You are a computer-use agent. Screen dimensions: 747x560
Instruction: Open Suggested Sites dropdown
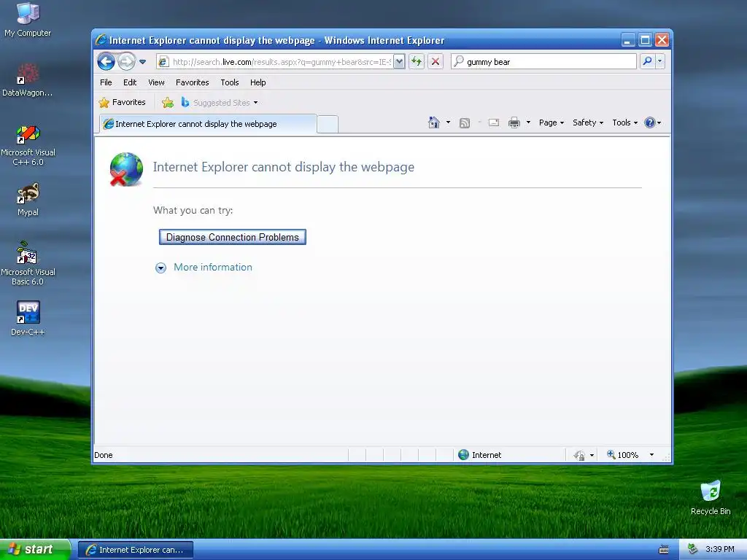click(219, 102)
